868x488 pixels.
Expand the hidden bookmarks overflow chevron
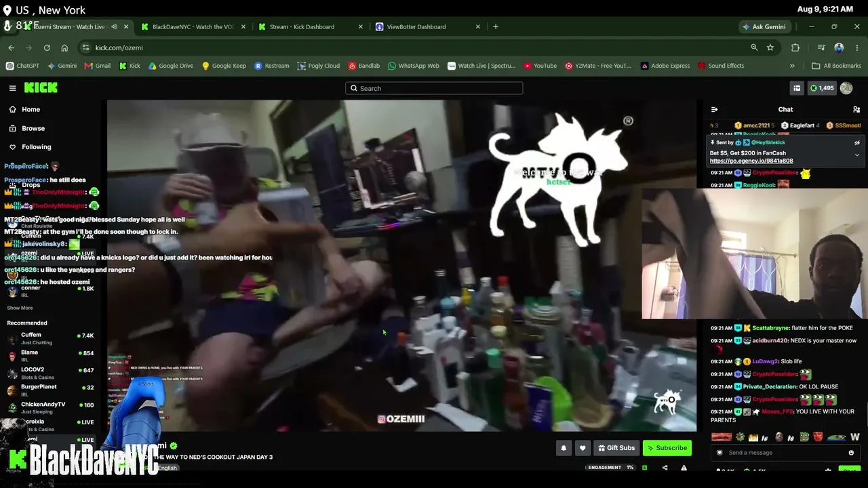(x=792, y=66)
